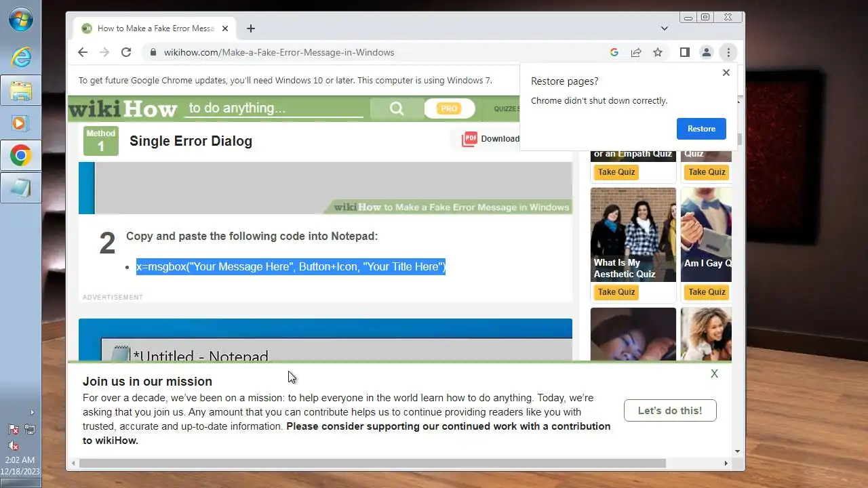Open the Windows Start orb

(21, 18)
